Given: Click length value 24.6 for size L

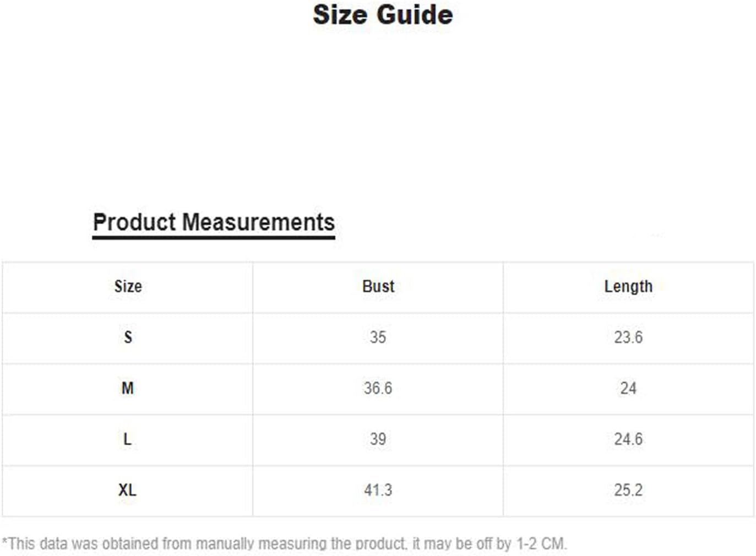Looking at the screenshot, I should point(628,439).
